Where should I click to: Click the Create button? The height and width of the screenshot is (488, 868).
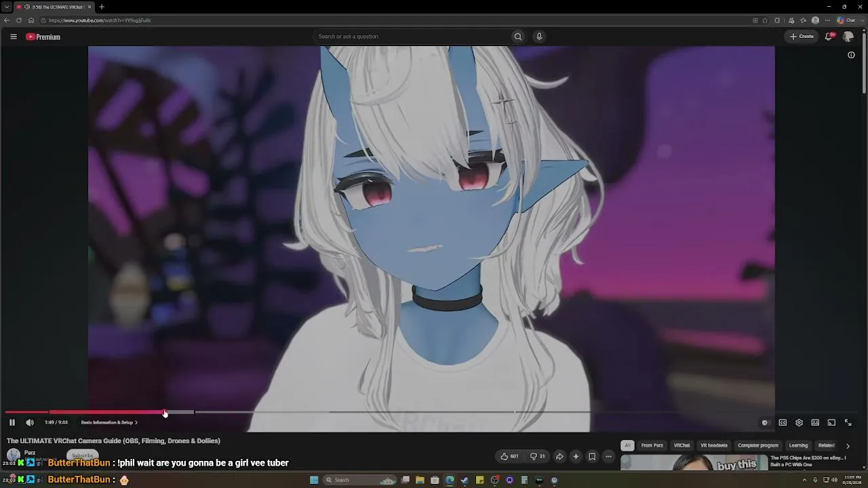(802, 37)
